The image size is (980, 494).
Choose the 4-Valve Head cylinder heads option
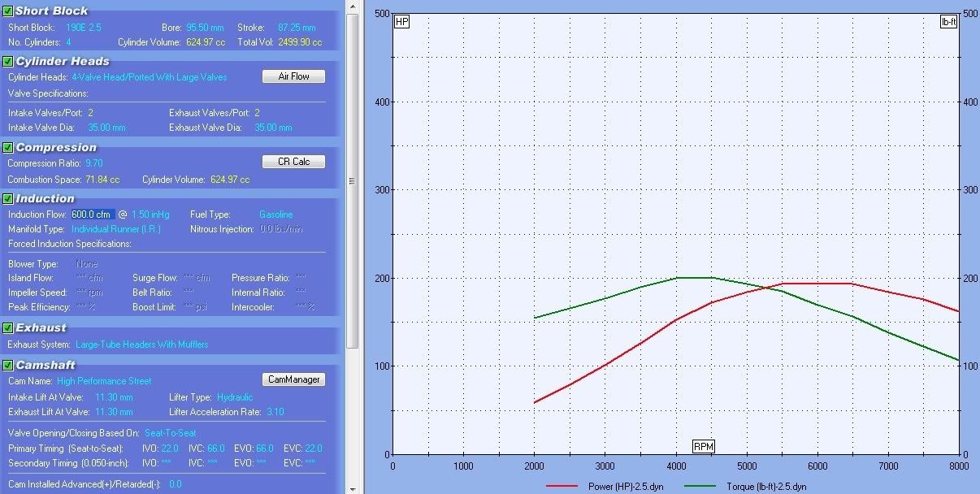click(150, 77)
